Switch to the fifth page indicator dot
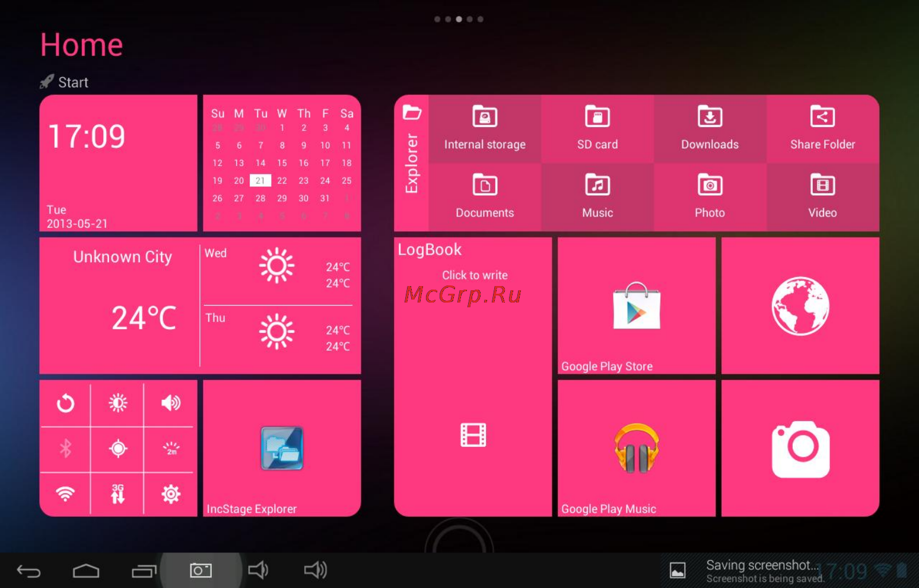919x588 pixels. 480,19
